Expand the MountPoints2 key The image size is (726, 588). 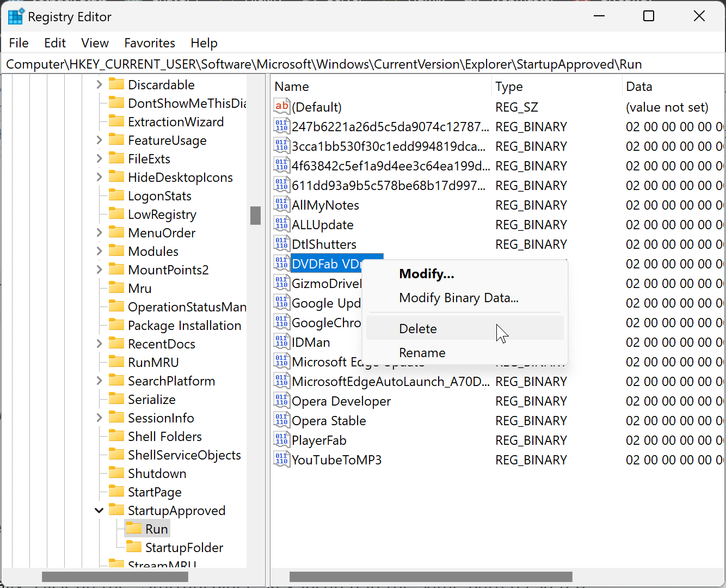point(99,269)
